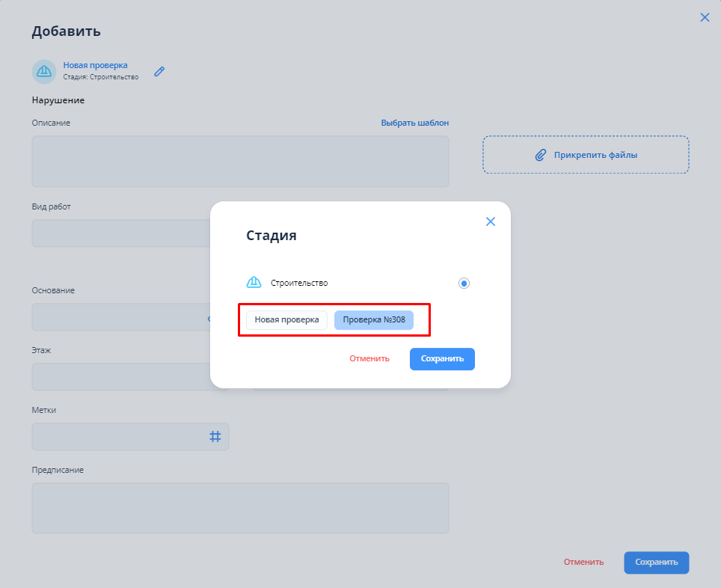Screen dimensions: 721x588
Task: Click into the Вид работ field
Action: point(120,233)
